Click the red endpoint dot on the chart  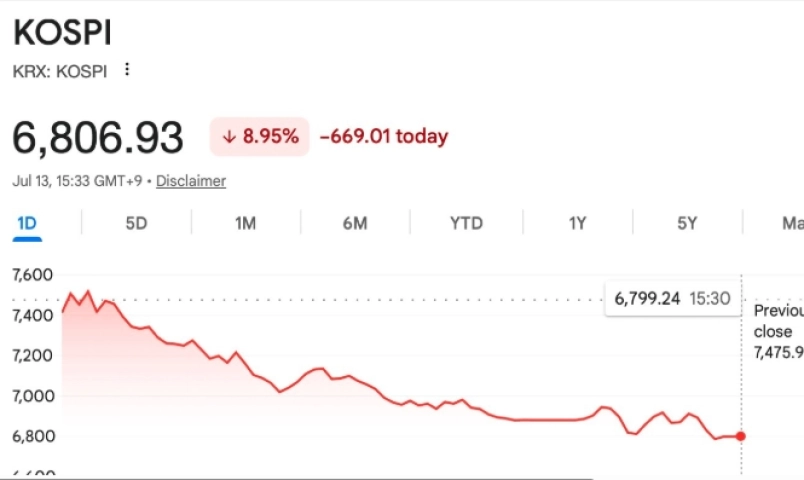pos(740,436)
